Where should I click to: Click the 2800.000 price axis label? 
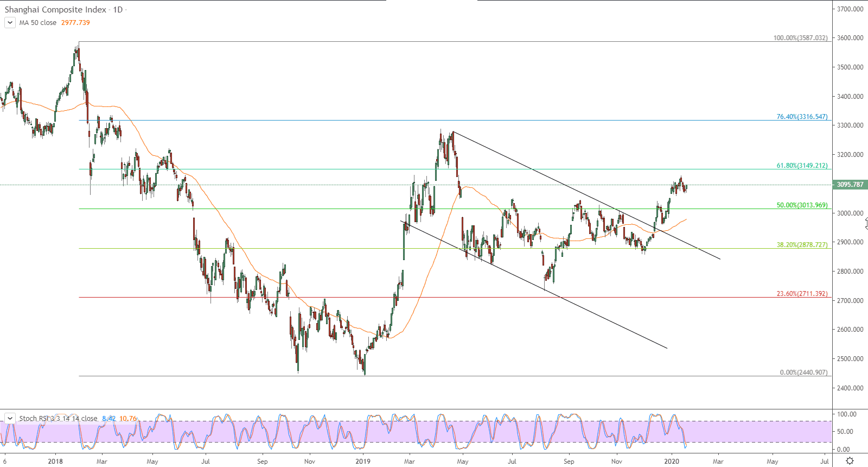tap(850, 272)
